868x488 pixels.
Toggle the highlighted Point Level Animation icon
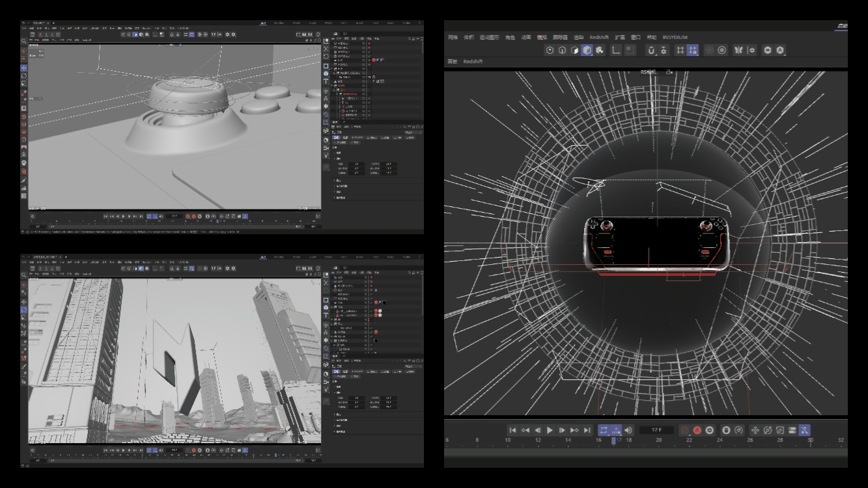coord(805,430)
